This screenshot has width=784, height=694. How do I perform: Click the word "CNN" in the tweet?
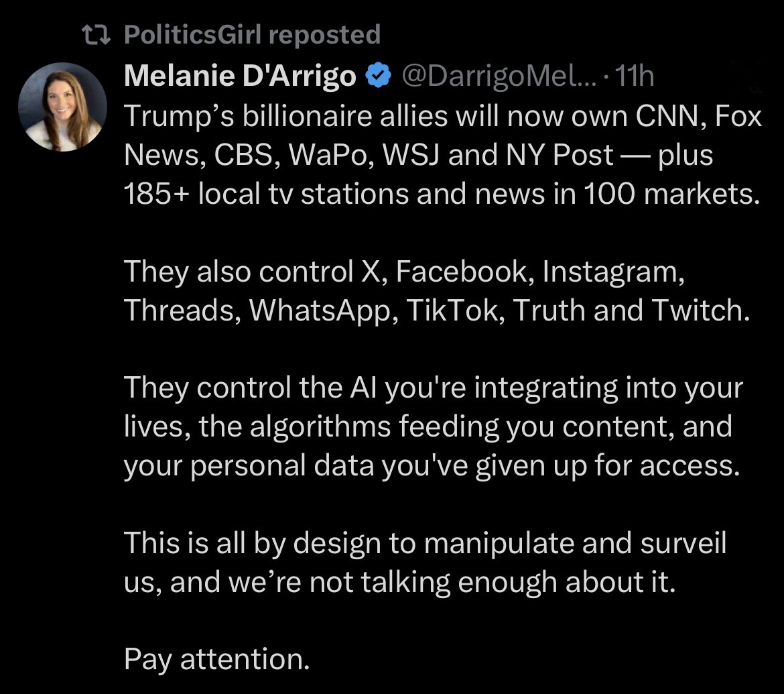click(664, 117)
